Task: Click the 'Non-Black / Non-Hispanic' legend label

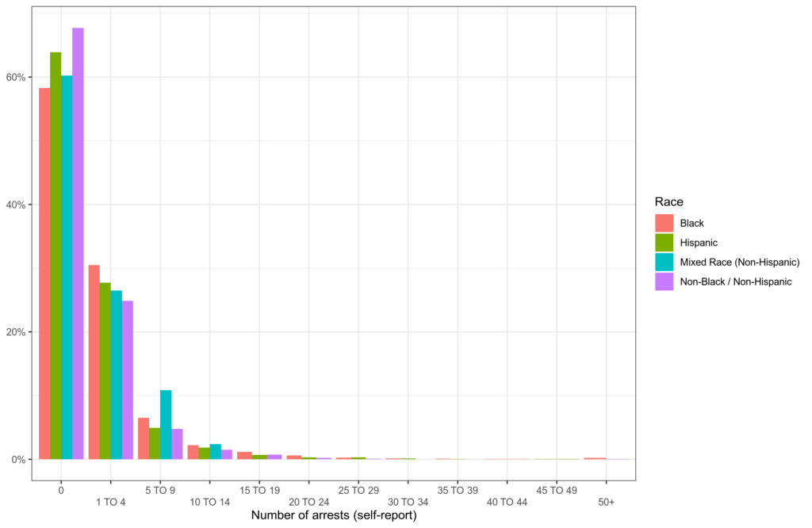Action: [736, 282]
